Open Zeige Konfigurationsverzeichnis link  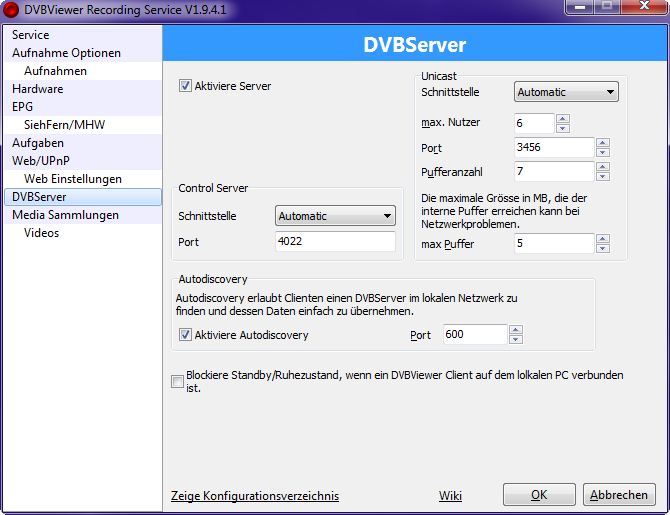click(255, 496)
